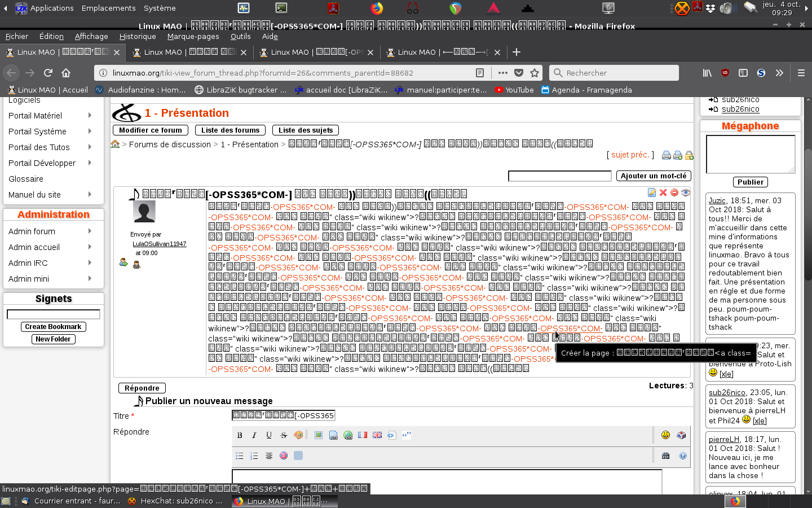This screenshot has height=508, width=812.
Task: Edit the forum post with pencil icon
Action: pyautogui.click(x=652, y=192)
